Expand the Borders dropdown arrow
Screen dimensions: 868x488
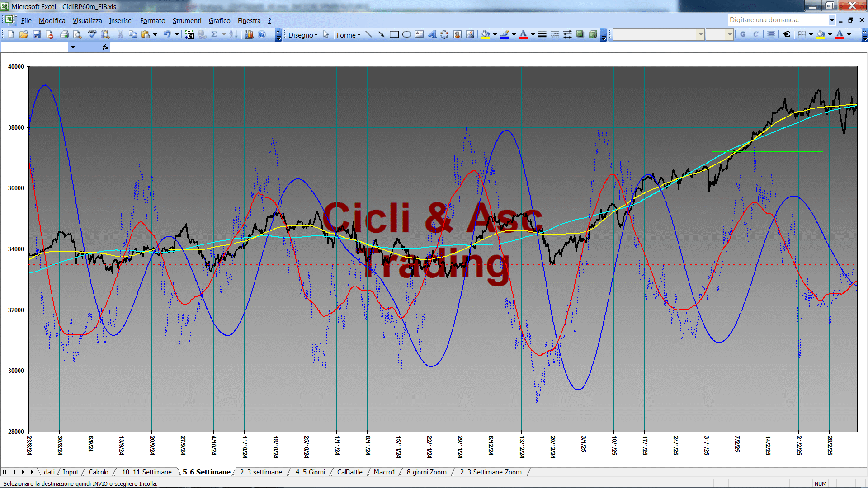(811, 34)
